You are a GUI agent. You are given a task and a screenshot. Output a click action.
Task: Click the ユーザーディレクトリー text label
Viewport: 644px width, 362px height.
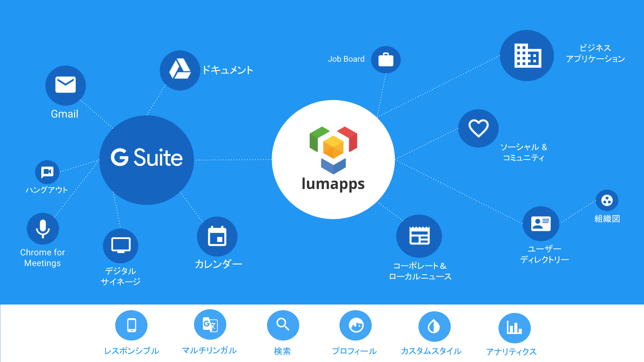point(544,254)
